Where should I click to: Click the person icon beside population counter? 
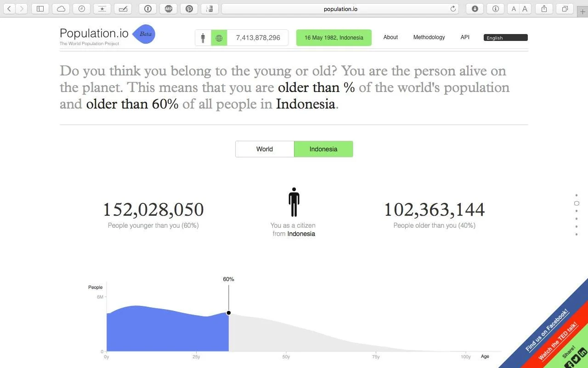(x=203, y=38)
